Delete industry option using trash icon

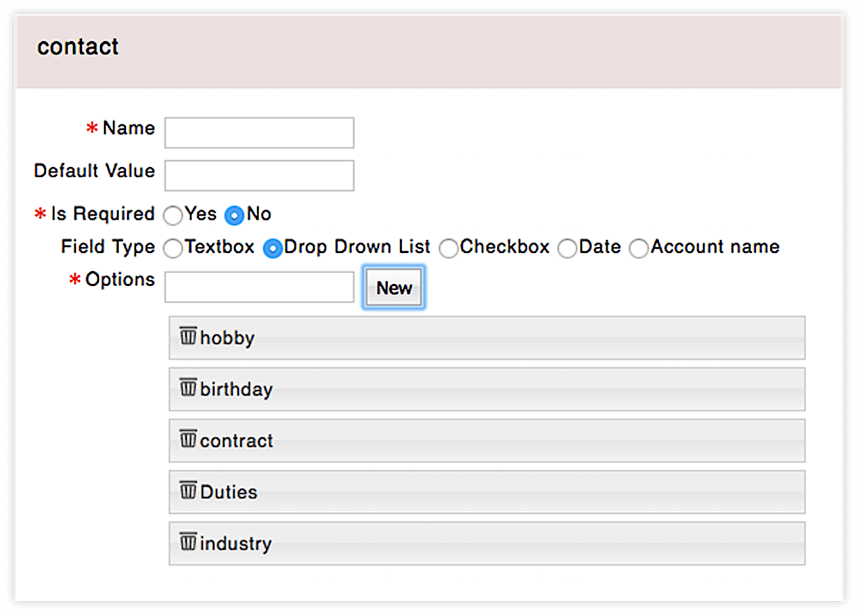pos(187,542)
